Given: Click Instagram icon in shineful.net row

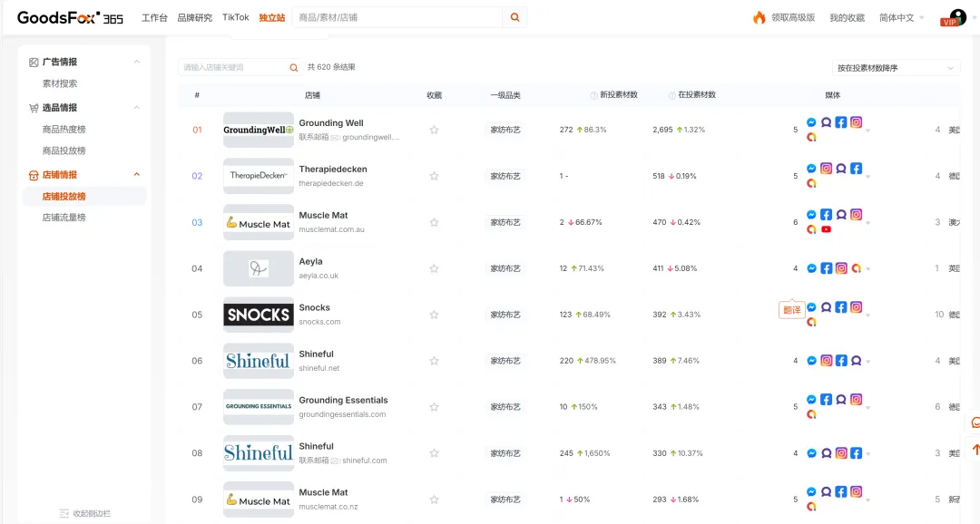Looking at the screenshot, I should [827, 361].
